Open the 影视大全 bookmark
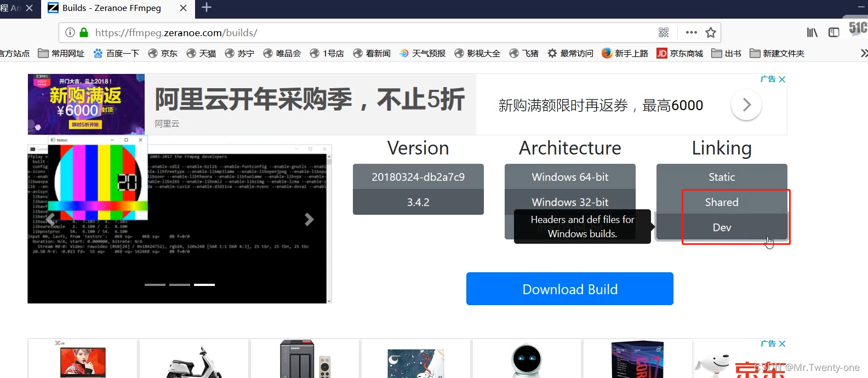The image size is (868, 378). [x=477, y=53]
